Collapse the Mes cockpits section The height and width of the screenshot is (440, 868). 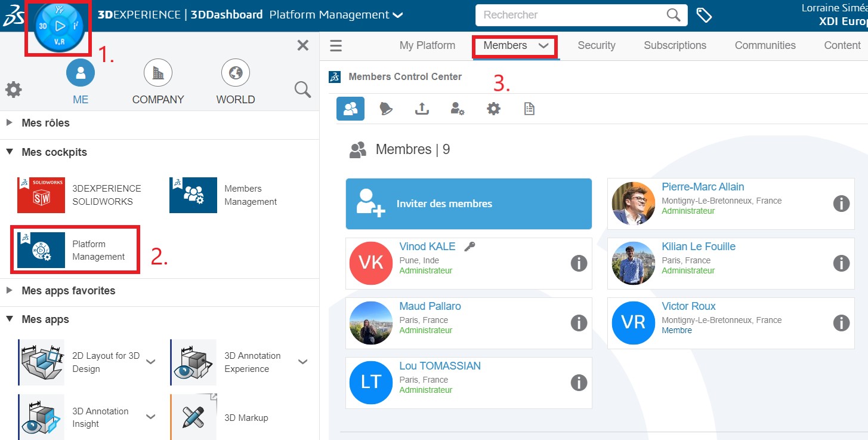pyautogui.click(x=10, y=152)
